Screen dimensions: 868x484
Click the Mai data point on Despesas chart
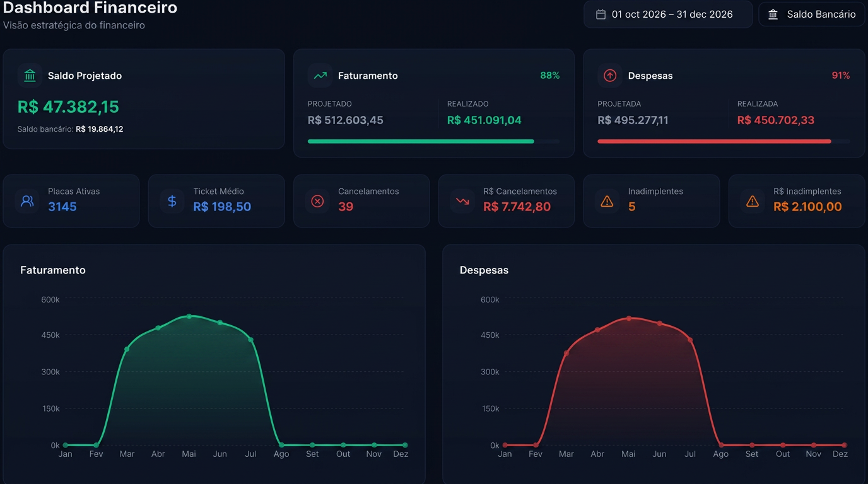click(x=629, y=318)
